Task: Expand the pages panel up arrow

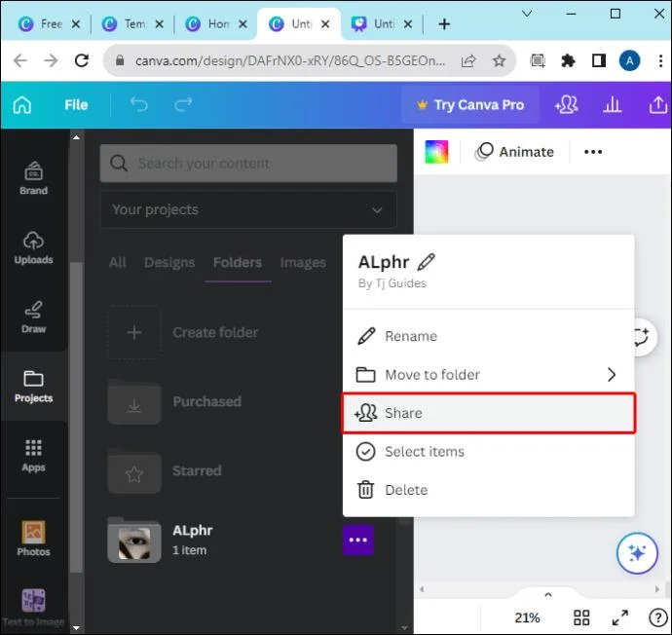Action: [x=547, y=595]
